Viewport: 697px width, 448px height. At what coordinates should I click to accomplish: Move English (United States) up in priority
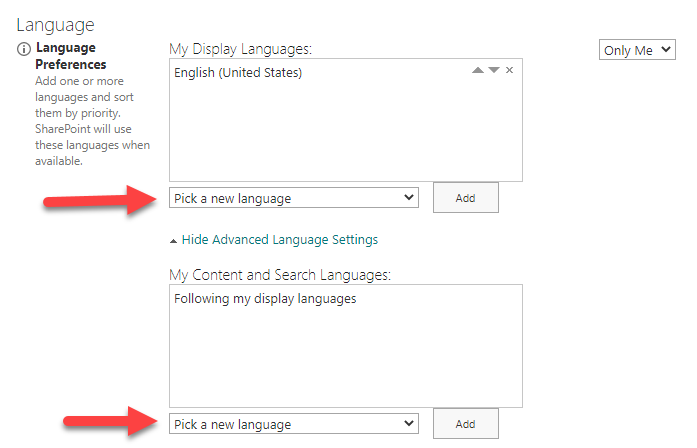[x=477, y=70]
